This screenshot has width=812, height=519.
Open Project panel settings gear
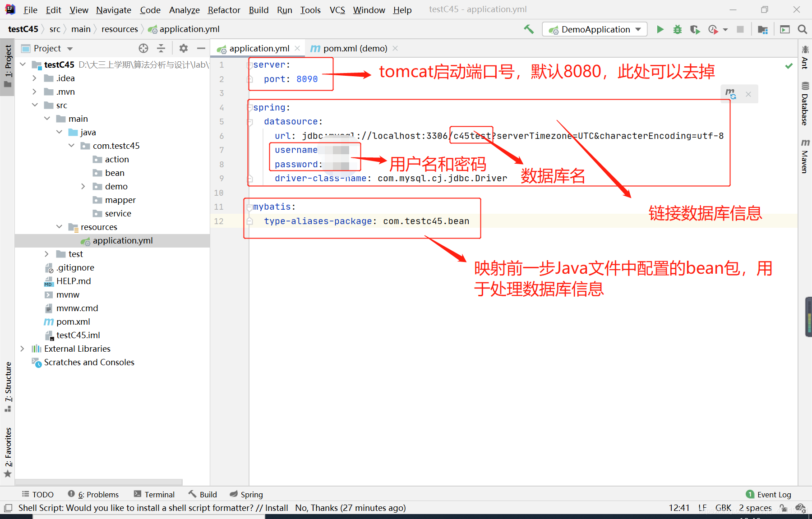tap(183, 48)
